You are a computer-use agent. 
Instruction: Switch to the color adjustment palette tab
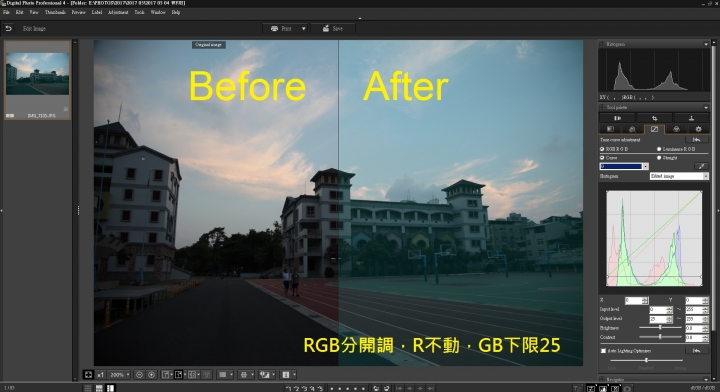point(676,129)
